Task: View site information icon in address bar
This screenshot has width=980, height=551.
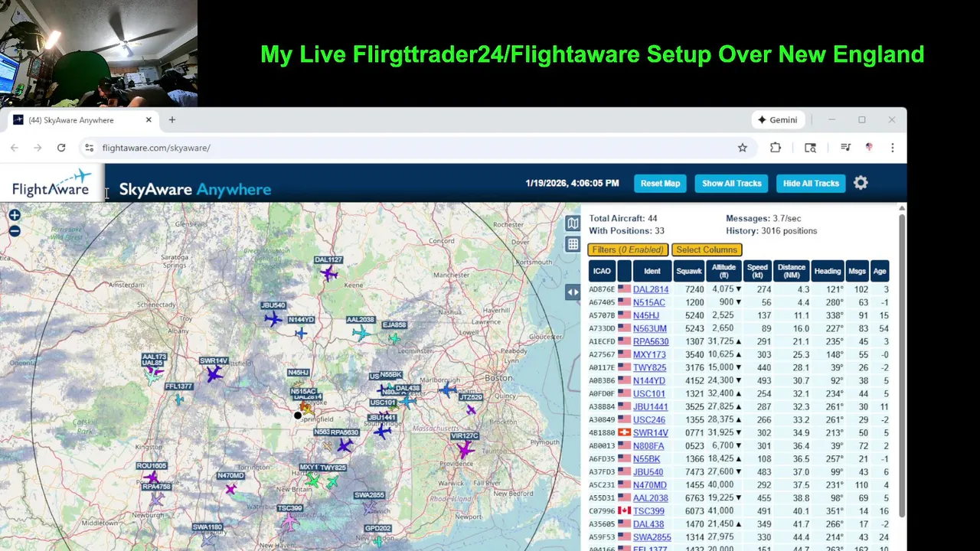Action: click(x=89, y=148)
